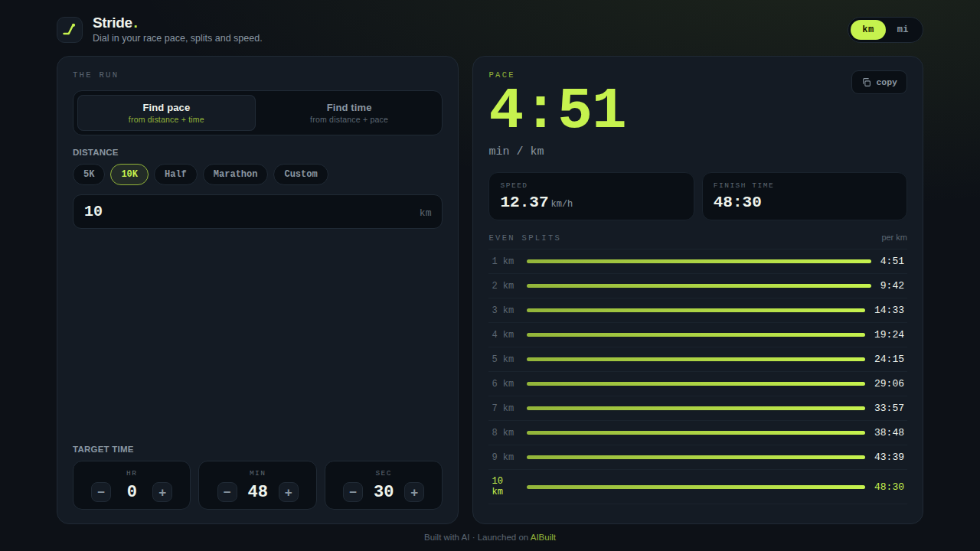Switch units to mi
The height and width of the screenshot is (551, 980).
click(903, 30)
